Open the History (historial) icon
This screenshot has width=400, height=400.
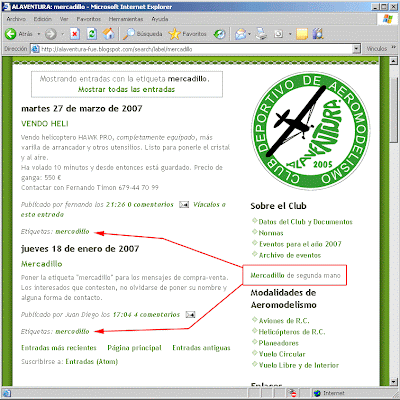click(219, 34)
